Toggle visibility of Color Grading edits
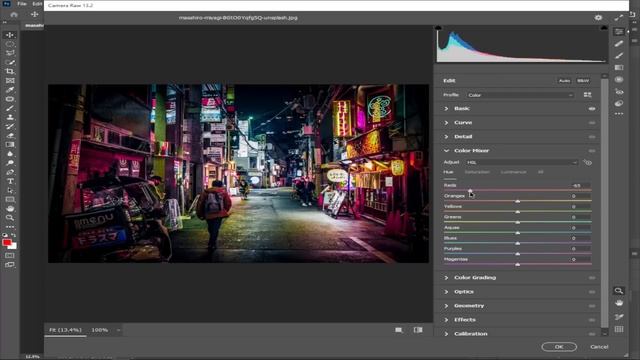 (592, 278)
